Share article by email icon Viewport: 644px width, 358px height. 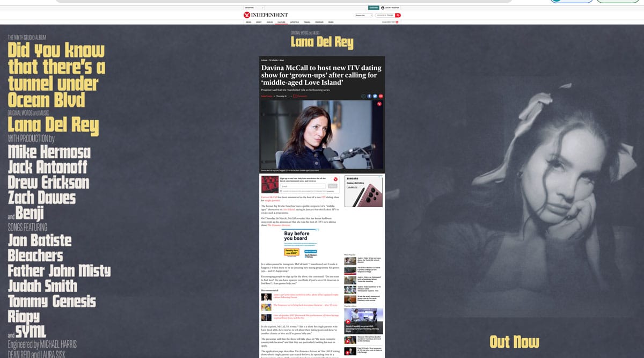coord(381,96)
